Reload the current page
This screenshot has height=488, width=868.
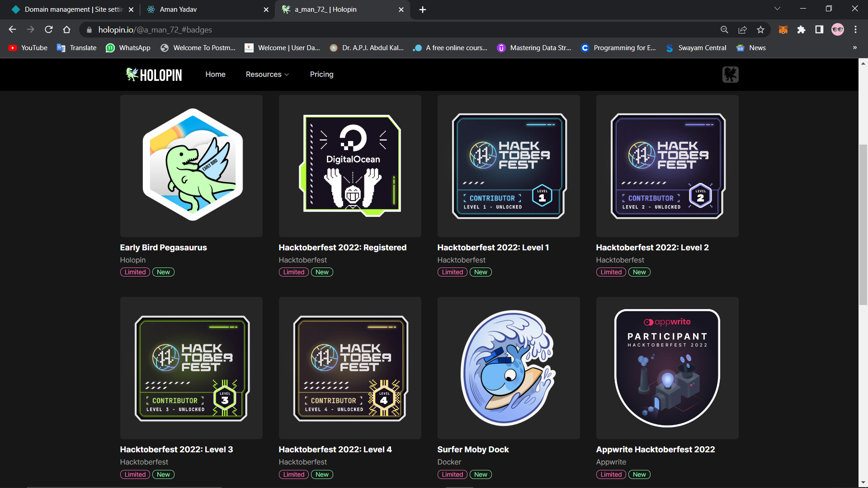(49, 30)
